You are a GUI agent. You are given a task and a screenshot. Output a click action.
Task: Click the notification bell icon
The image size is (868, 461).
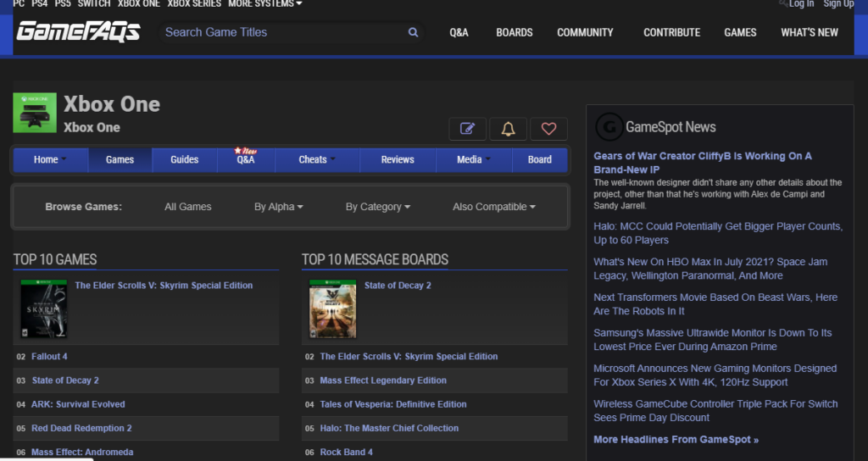pos(509,129)
